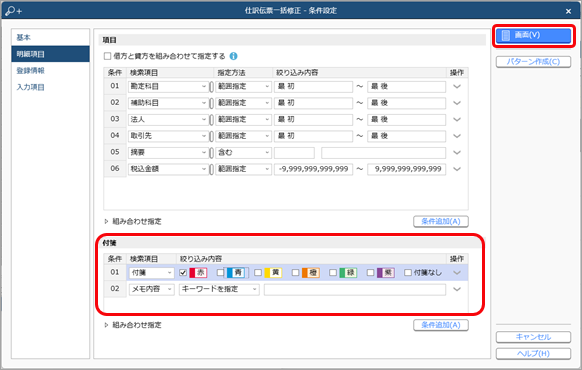This screenshot has height=370, width=582.
Task: Open the 勘定科目 search item dropdown
Action: [x=168, y=86]
